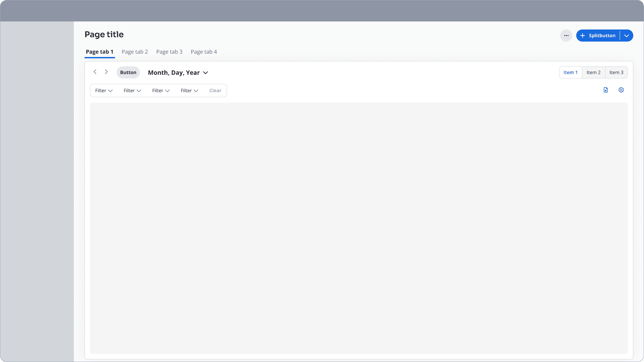
Task: Open the Month, Day, Year date picker
Action: 178,72
